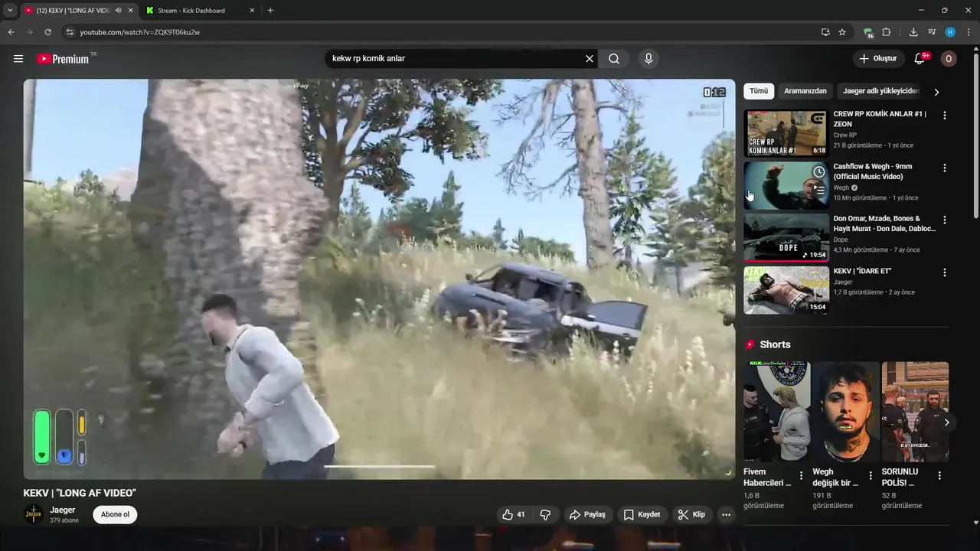Clear the search box text with X
The width and height of the screenshot is (980, 551).
(x=590, y=59)
